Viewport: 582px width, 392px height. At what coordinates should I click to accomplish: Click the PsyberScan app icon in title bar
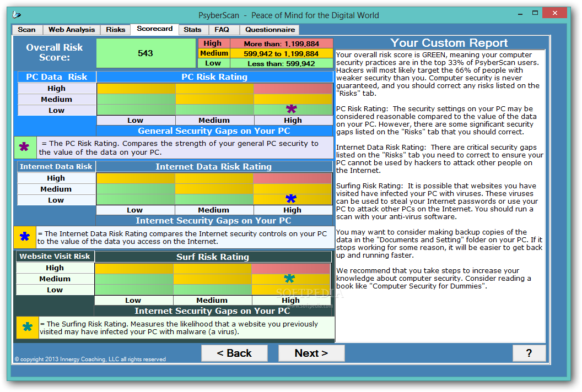point(17,15)
